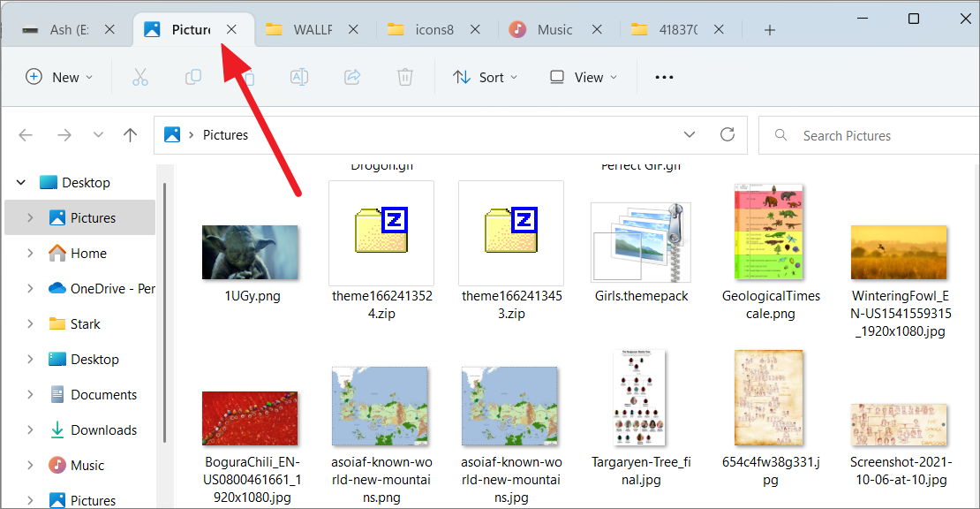Click the Search Pictures field
Image resolution: width=980 pixels, height=509 pixels.
pyautogui.click(x=869, y=135)
